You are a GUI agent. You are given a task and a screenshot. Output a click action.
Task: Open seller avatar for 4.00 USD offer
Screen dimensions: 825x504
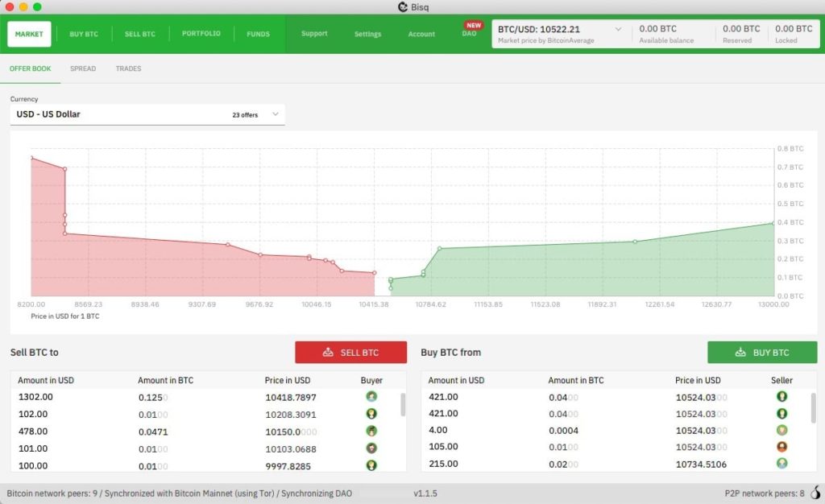tap(781, 430)
